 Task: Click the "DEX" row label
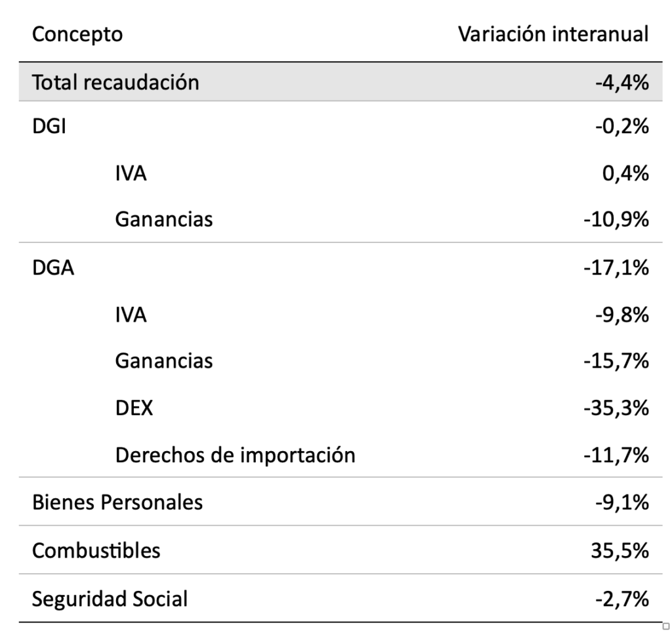click(x=134, y=408)
